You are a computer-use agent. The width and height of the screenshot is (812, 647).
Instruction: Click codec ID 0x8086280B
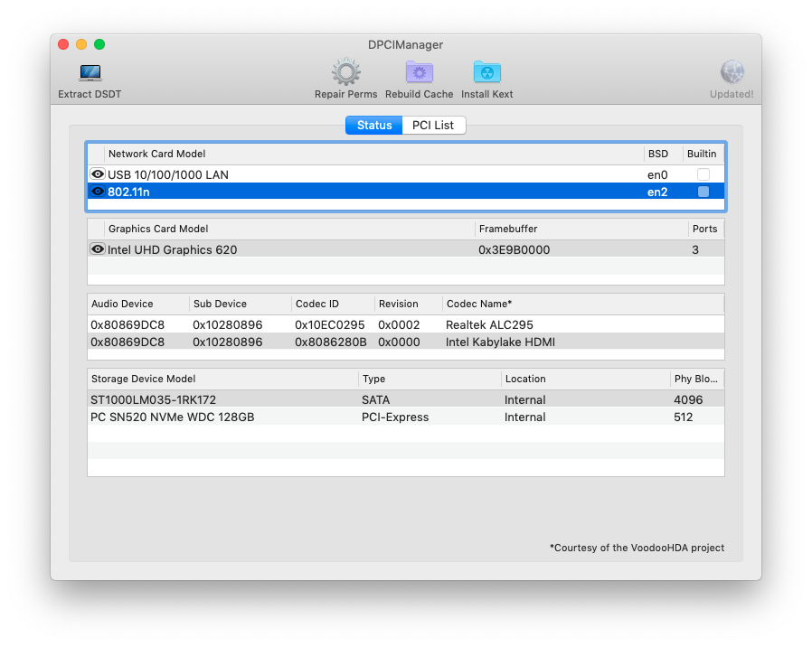pyautogui.click(x=330, y=342)
